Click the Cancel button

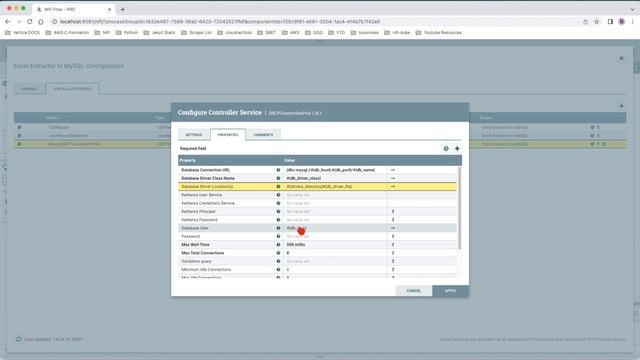413,291
